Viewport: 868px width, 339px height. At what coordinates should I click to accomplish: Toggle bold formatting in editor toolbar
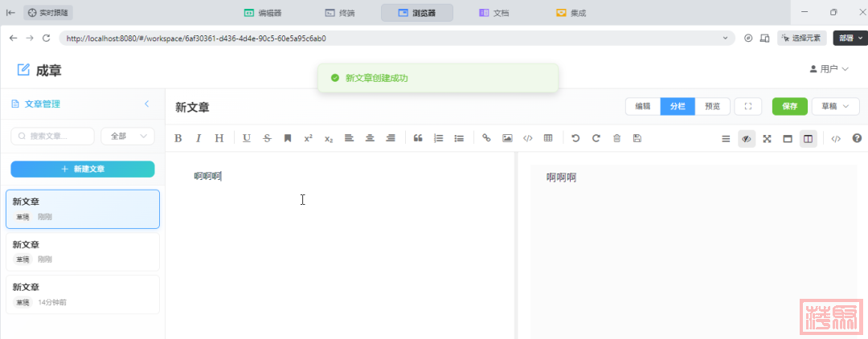tap(178, 138)
